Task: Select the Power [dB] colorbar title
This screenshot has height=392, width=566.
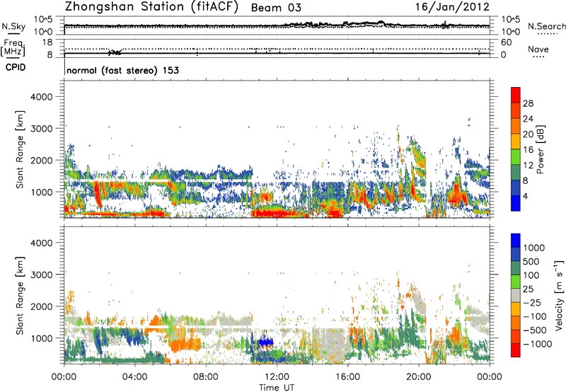Action: click(540, 149)
